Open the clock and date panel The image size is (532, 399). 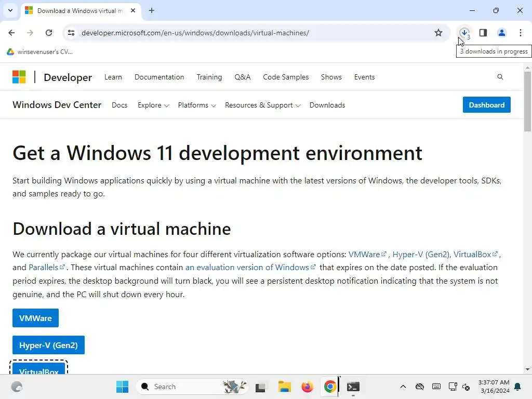click(494, 387)
